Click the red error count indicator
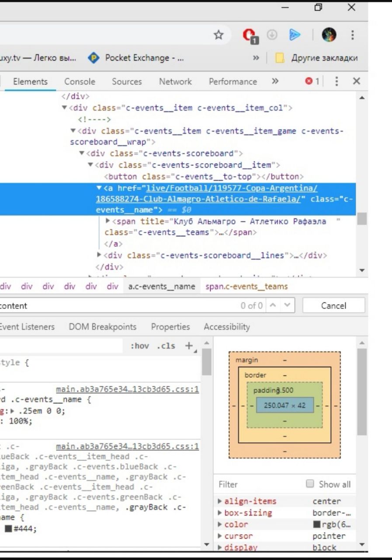Screen dimensions: 392x560 pos(312,81)
